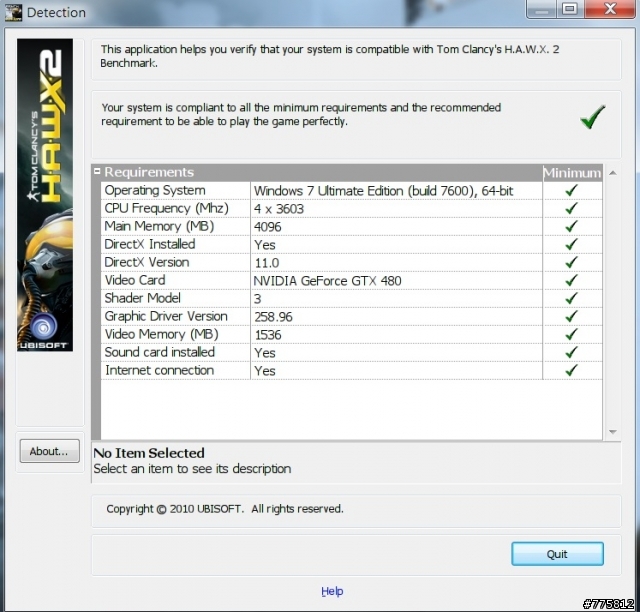The image size is (640, 612).
Task: Click the Internet connection minimum checkmark
Action: 571,369
